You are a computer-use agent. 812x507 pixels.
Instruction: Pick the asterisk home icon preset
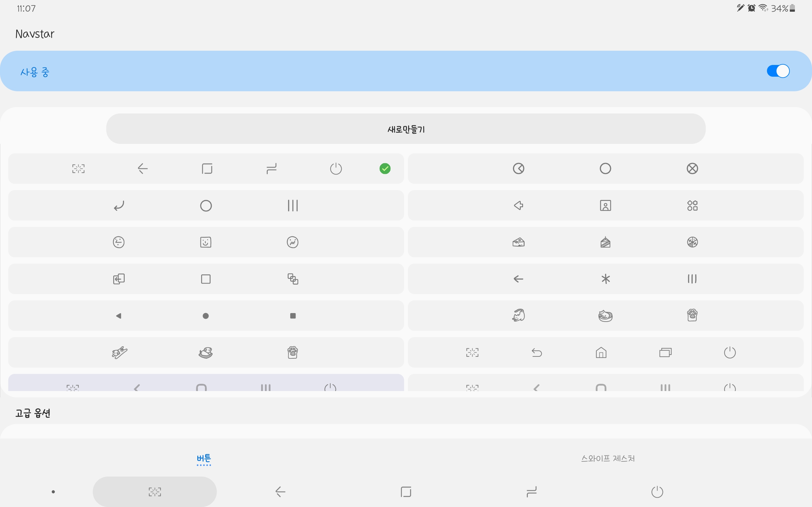tap(606, 279)
